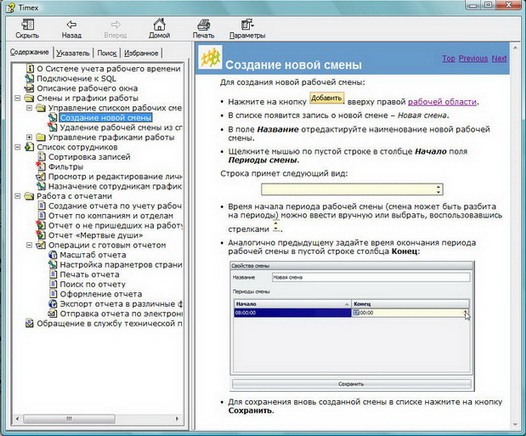The height and width of the screenshot is (436, 526).
Task: Switch to the Поиск tab
Action: click(x=107, y=53)
